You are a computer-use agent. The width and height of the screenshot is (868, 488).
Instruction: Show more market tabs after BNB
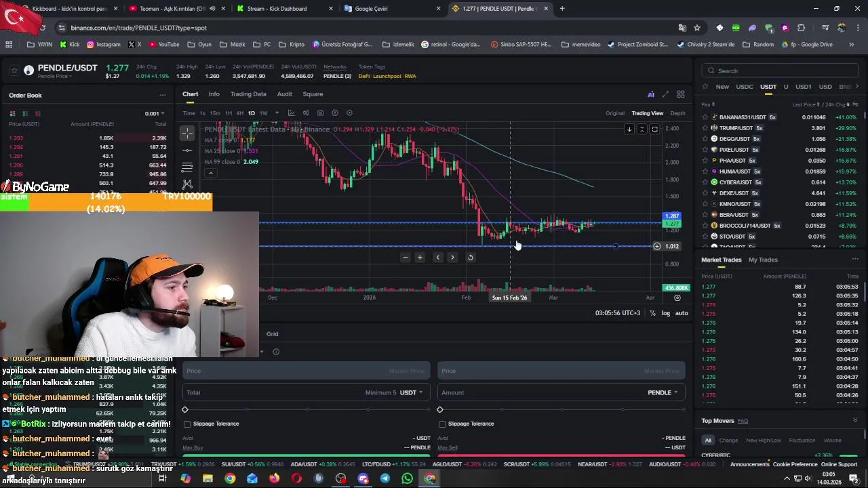point(857,87)
